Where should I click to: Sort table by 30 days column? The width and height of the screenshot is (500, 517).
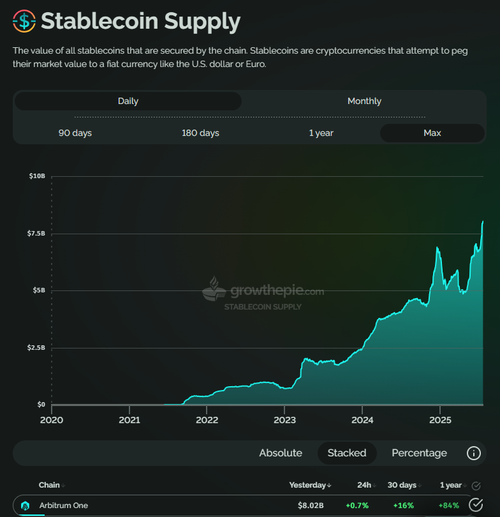coord(404,485)
